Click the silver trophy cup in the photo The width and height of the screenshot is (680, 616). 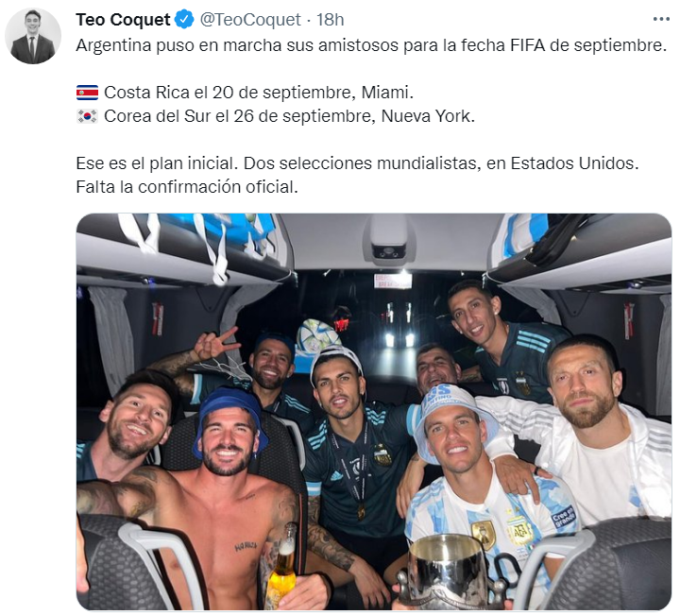click(x=449, y=572)
